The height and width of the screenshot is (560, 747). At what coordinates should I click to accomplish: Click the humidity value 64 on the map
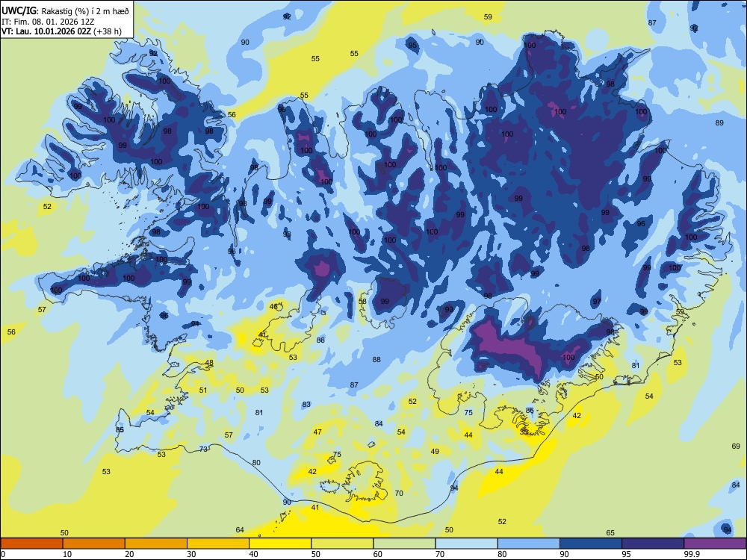pyautogui.click(x=240, y=530)
